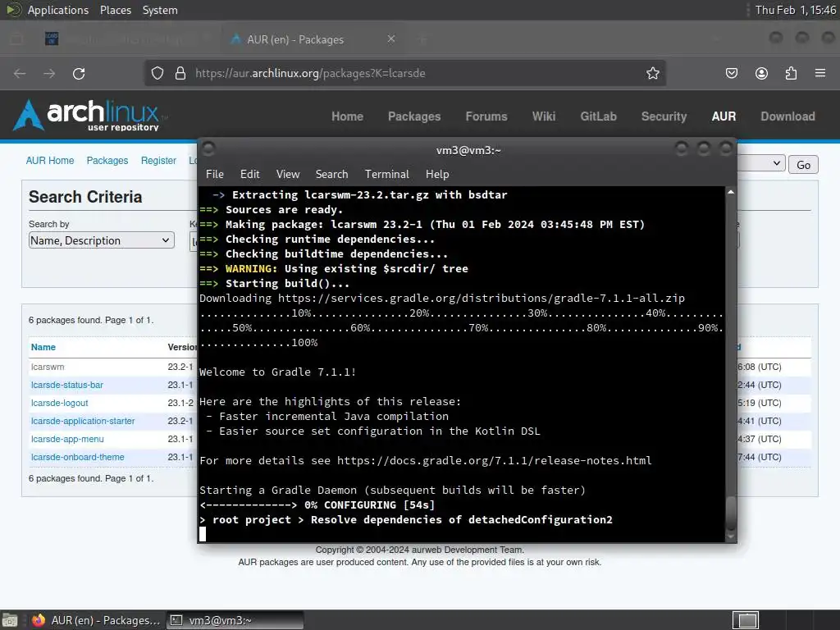Open the Forums link
840x630 pixels.
pyautogui.click(x=486, y=116)
